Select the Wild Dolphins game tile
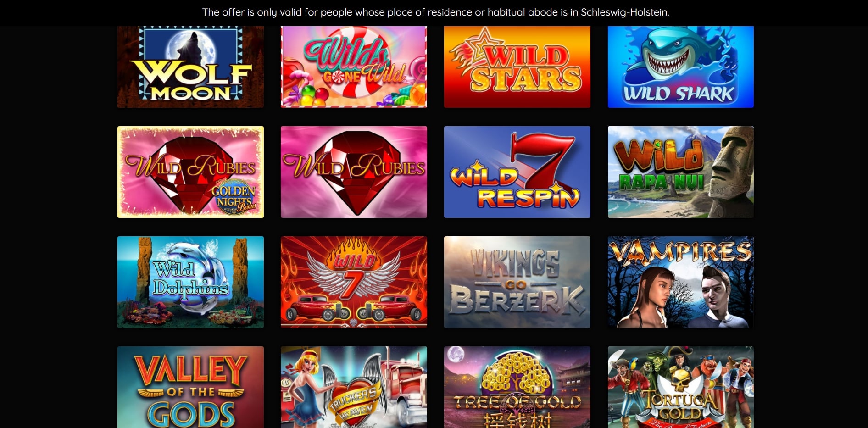Image resolution: width=868 pixels, height=428 pixels. (190, 282)
